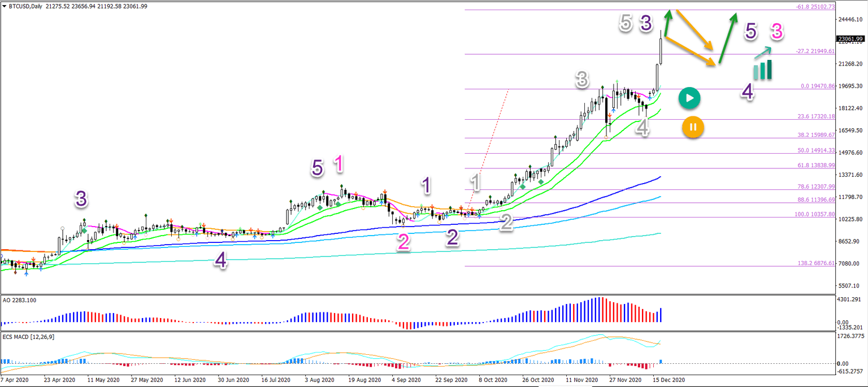Click the orange pause button overlay
This screenshot has height=387, width=868.
[693, 127]
